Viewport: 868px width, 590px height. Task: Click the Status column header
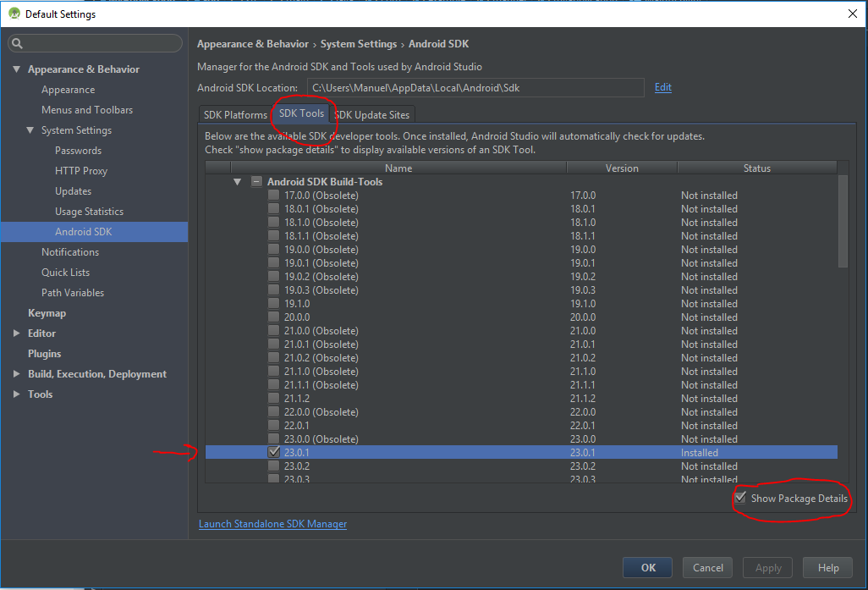756,168
